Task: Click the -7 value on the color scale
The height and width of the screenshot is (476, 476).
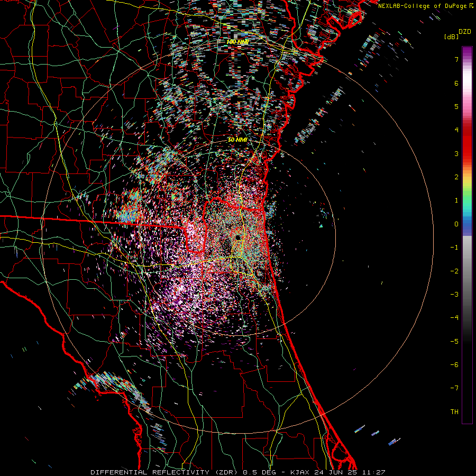Action: coord(454,388)
